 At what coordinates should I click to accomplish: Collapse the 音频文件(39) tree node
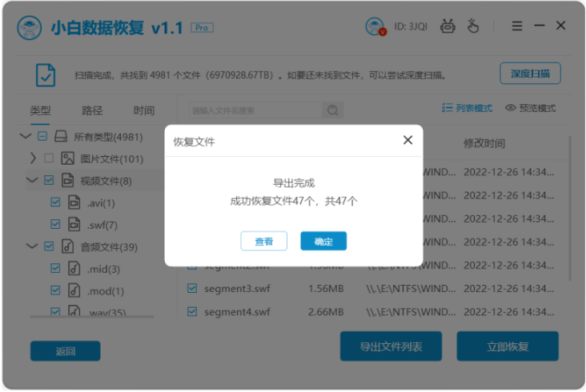click(x=31, y=246)
